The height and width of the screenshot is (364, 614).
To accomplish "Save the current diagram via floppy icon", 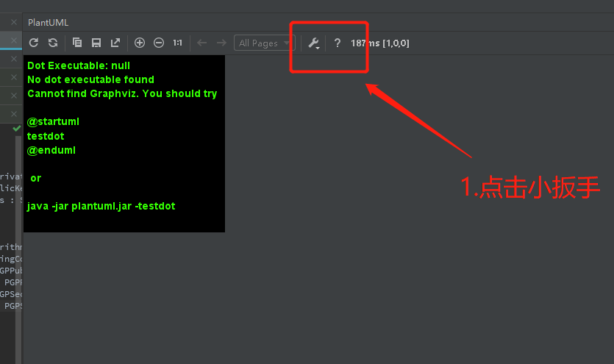I will pos(96,43).
